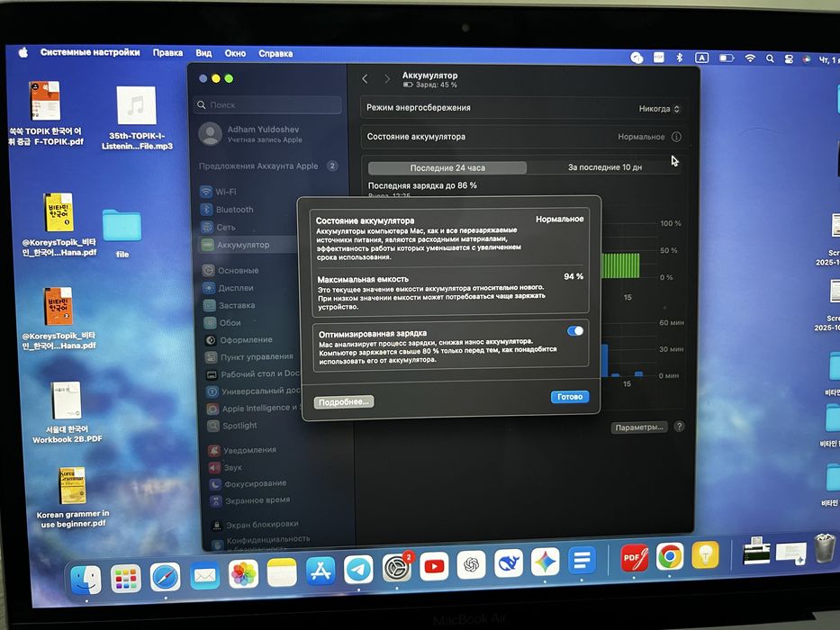Select Звук in the sidebar
Viewport: 840px width, 630px height.
[226, 467]
